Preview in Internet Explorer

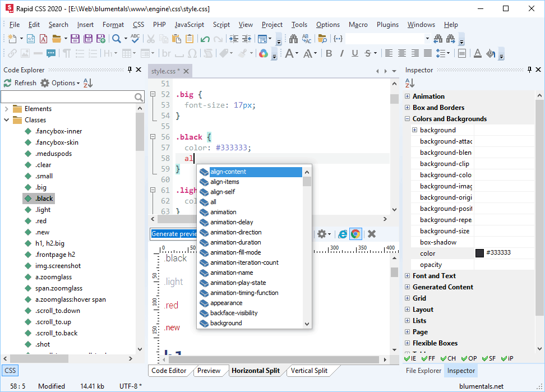pos(343,234)
